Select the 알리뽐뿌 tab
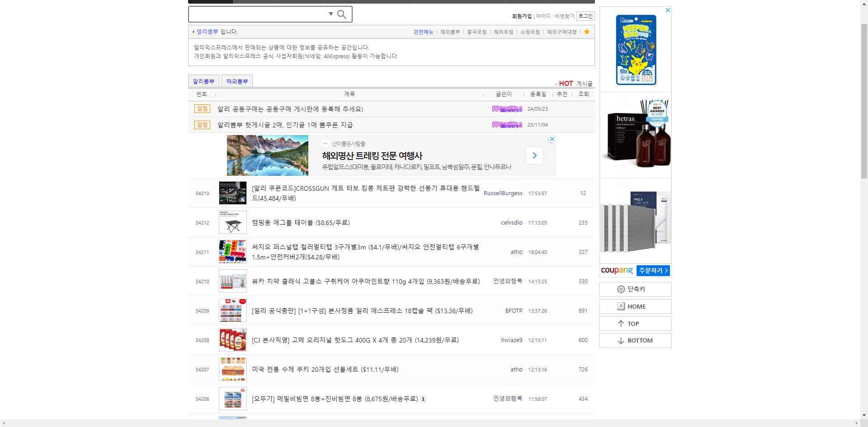Viewport: 868px width, 427px height. [x=203, y=81]
